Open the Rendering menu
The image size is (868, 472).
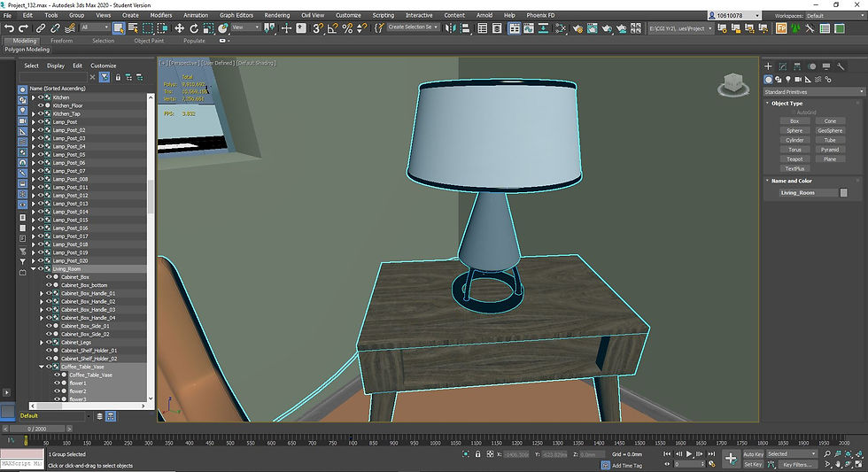276,15
